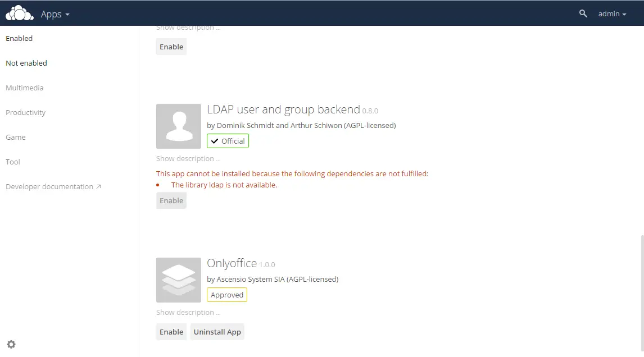Open the Apps dropdown menu
The height and width of the screenshot is (357, 644).
point(55,14)
